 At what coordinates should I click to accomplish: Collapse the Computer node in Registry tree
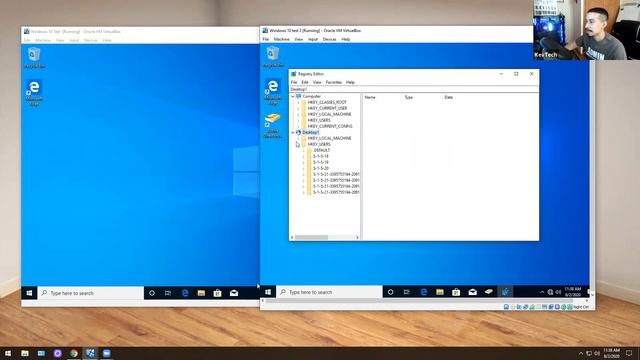pos(293,96)
